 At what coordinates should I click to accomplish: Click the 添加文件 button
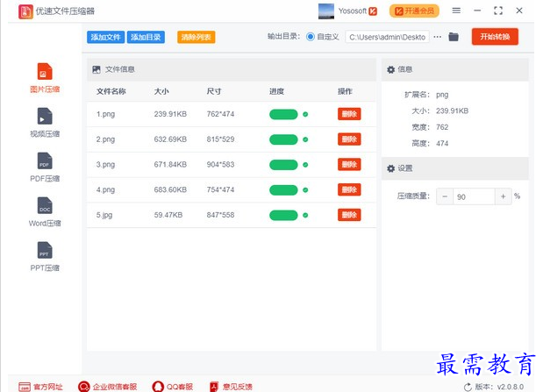(105, 37)
